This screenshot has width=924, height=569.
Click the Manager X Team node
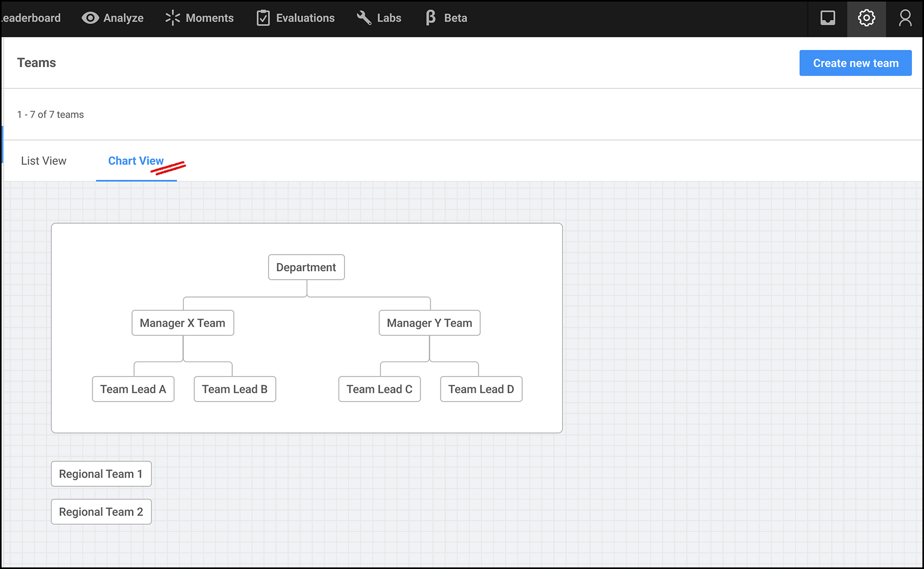click(x=182, y=323)
